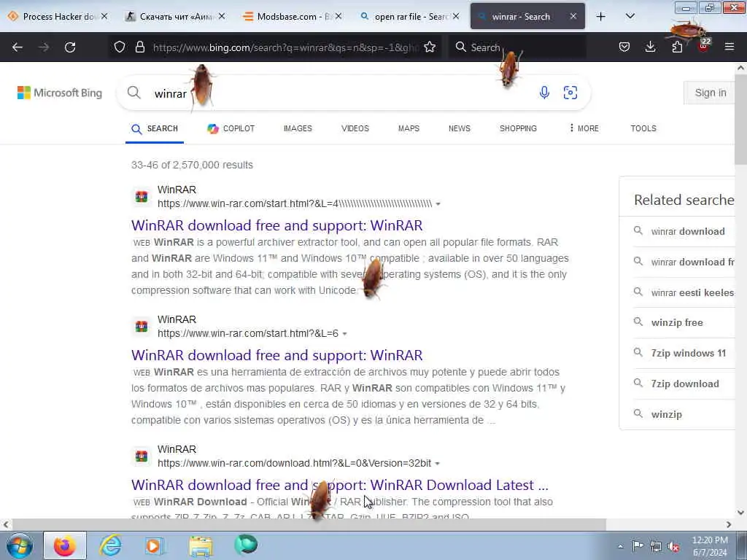Click first WinRAR result favicon
Screen dimensions: 747x560
(142, 196)
